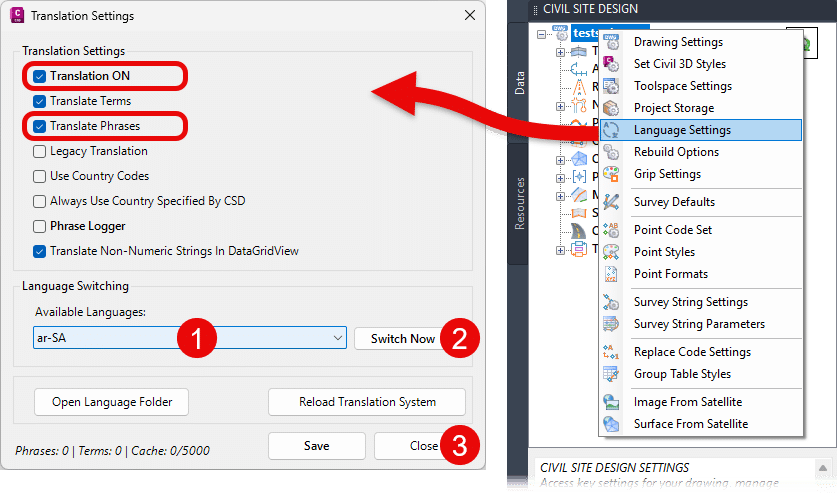Click the Save button
Screen dimensions: 837x500
(317, 446)
